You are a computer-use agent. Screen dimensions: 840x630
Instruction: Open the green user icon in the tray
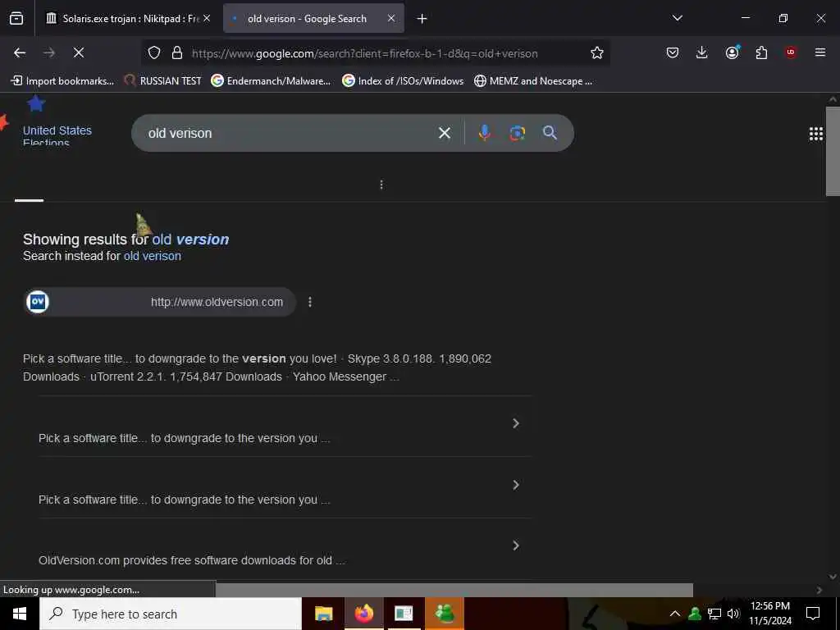coord(695,614)
